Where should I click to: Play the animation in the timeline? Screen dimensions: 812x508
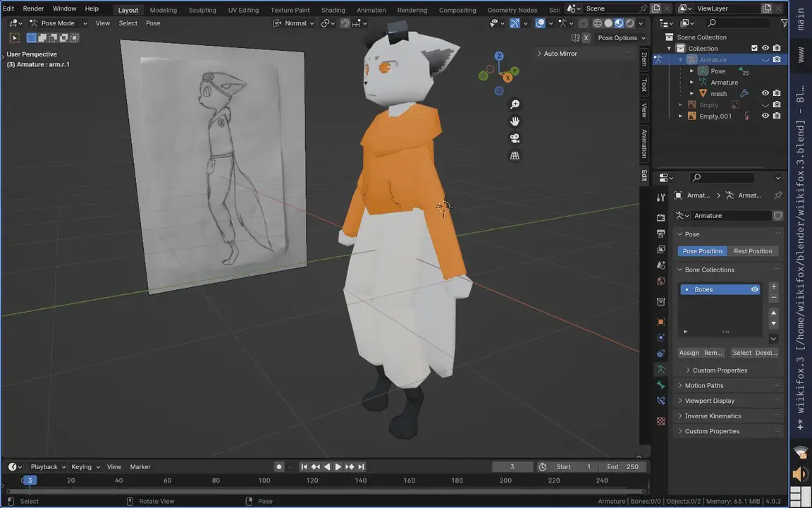coord(338,467)
